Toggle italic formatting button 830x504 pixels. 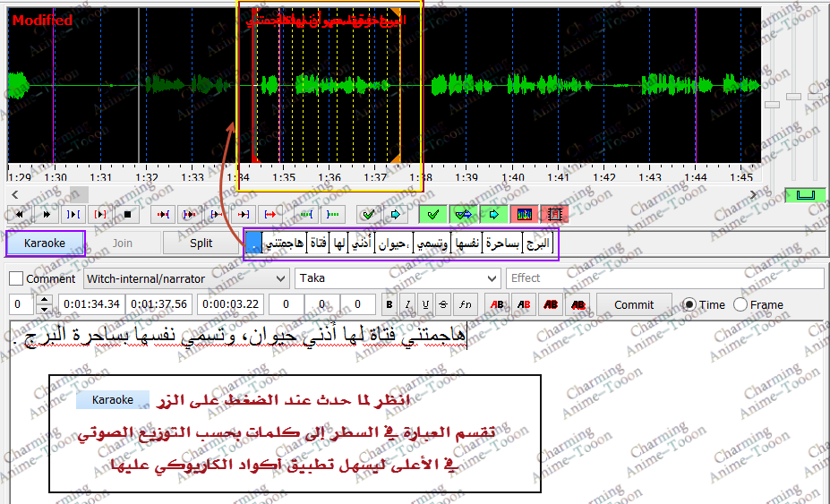pos(407,304)
